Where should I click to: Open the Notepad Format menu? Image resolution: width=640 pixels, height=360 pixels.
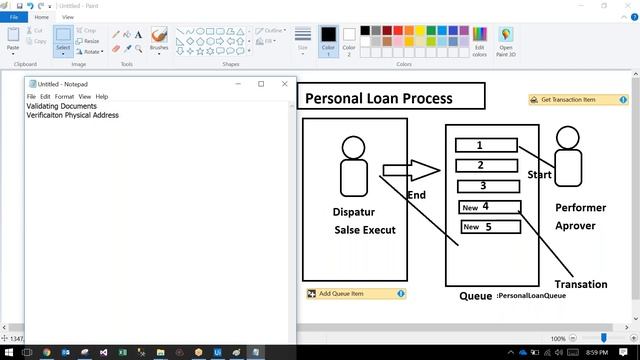point(64,97)
